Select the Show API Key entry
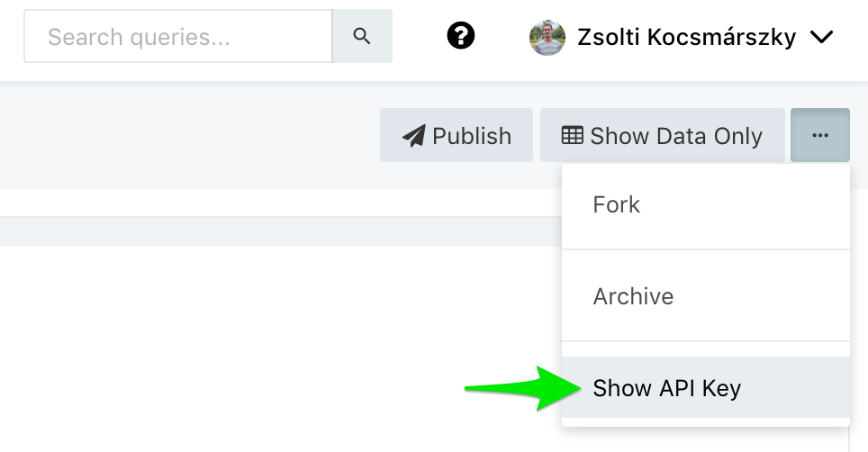This screenshot has height=452, width=868. tap(666, 389)
